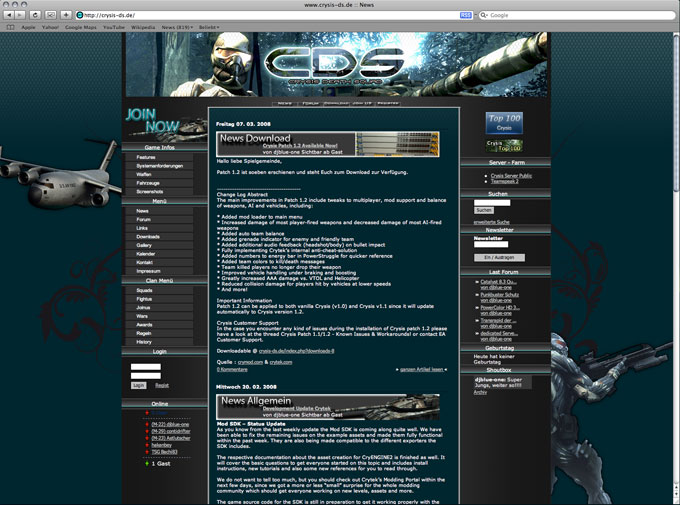Open the 0 Kommentare link
Viewport: 680px width, 505px height.
tap(232, 370)
